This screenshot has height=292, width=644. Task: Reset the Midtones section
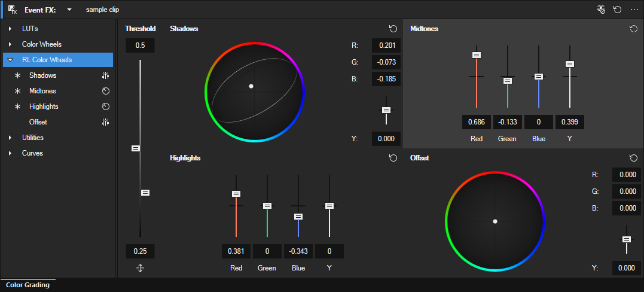click(x=633, y=29)
